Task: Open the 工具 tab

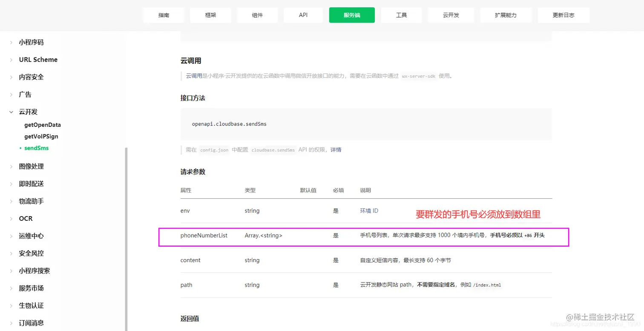Action: pyautogui.click(x=401, y=15)
